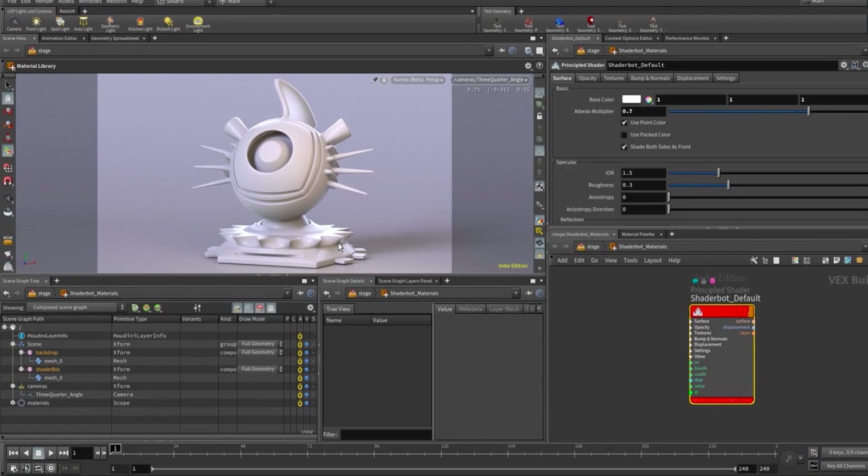Click the Geometry Light shelf tool
Screen dimensions: 868x476
[110, 24]
